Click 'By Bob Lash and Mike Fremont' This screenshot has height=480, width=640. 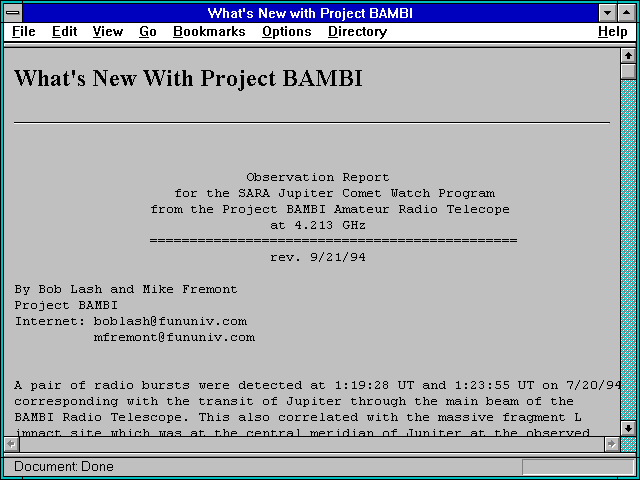(126, 289)
